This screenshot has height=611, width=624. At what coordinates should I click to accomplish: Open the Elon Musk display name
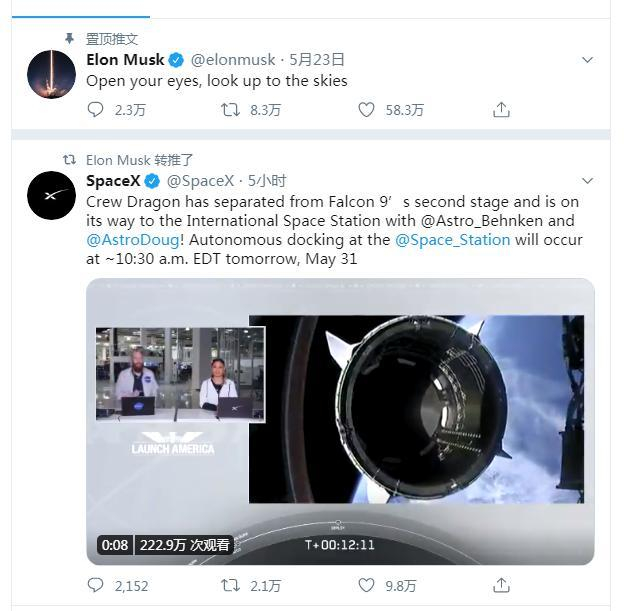pos(125,60)
